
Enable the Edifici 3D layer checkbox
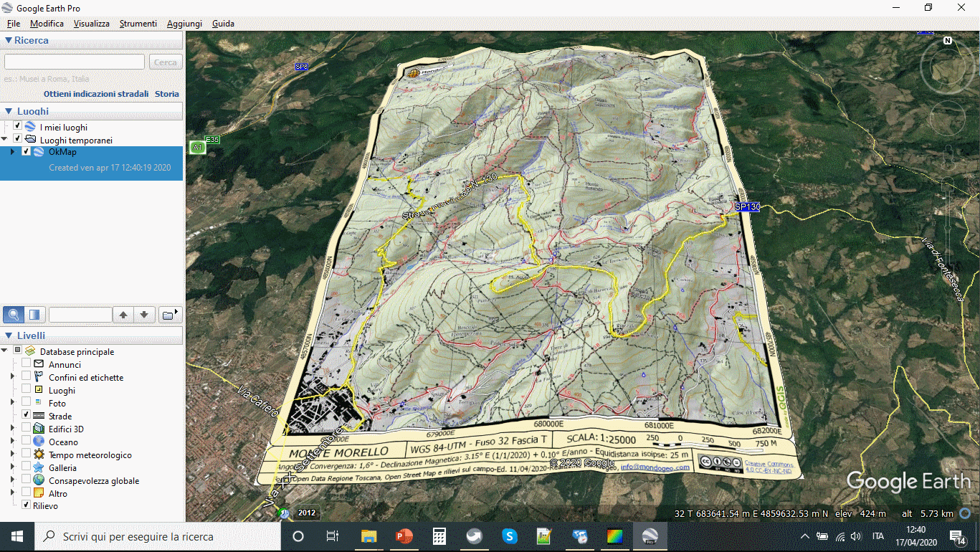[x=27, y=429]
